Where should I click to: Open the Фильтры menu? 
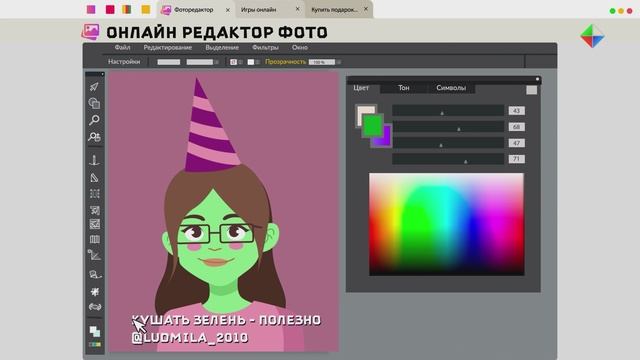click(x=265, y=48)
